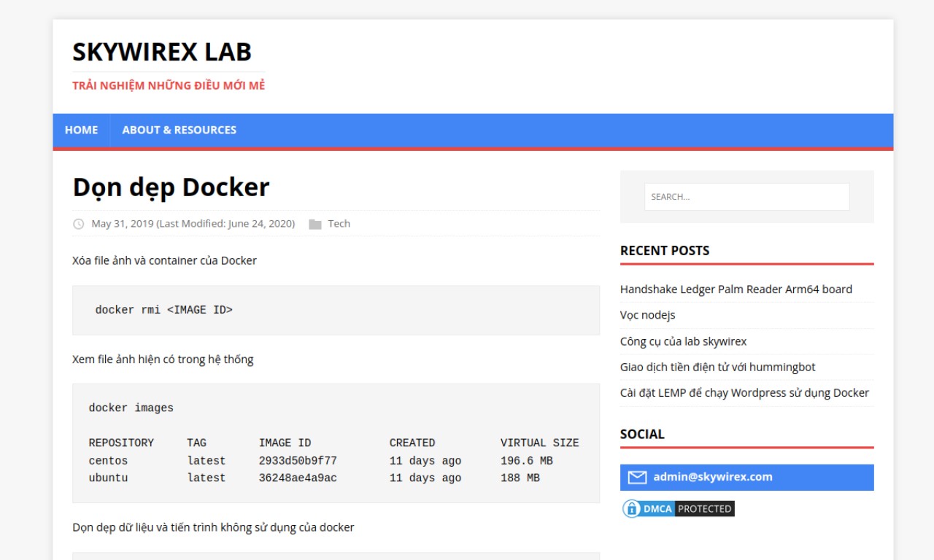Open the 'Handshake Ledger Palm Reader Arm64 board' post
Screen dimensions: 934x560
click(x=736, y=289)
